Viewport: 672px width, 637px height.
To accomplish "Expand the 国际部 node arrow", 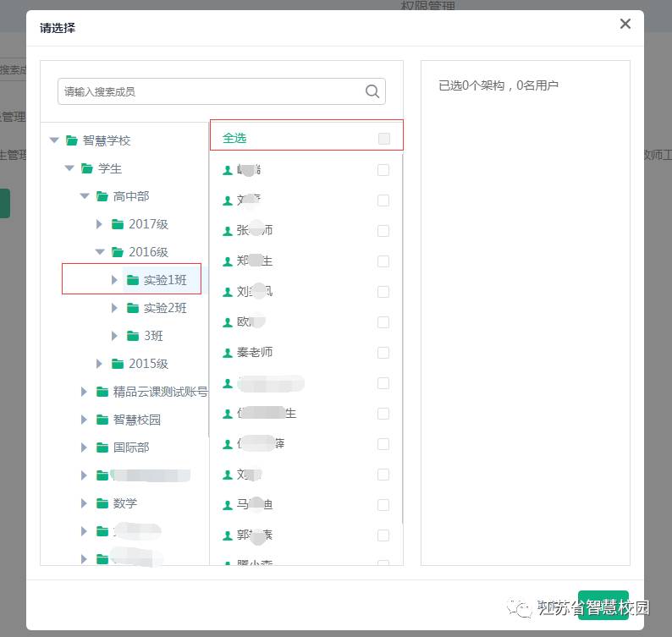I will click(x=84, y=448).
